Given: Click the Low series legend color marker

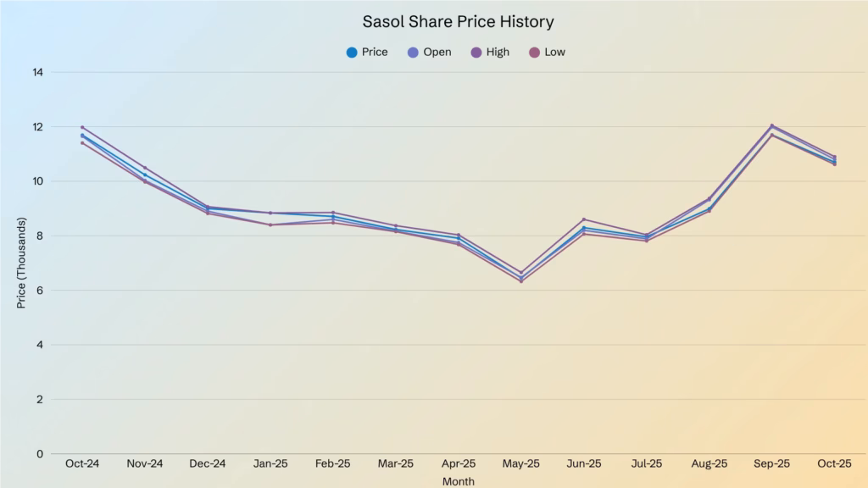Looking at the screenshot, I should (x=534, y=53).
